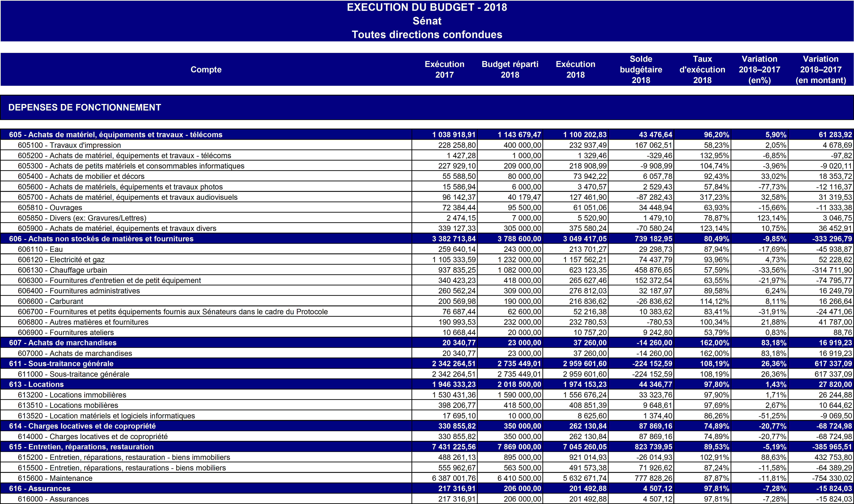Screen dimensions: 854x504
Task: Select the DEPENSES DE FONCTIONNEMENT section banner
Action: pyautogui.click(x=85, y=107)
